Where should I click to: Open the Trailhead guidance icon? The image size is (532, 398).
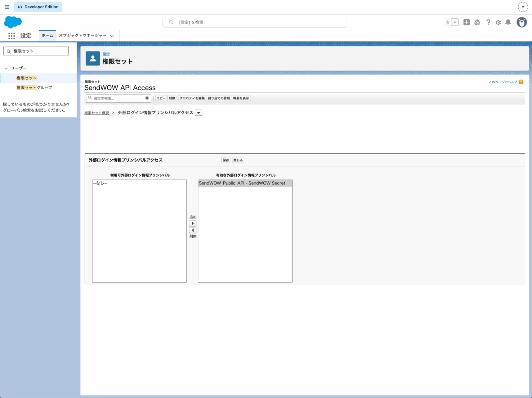click(x=477, y=22)
